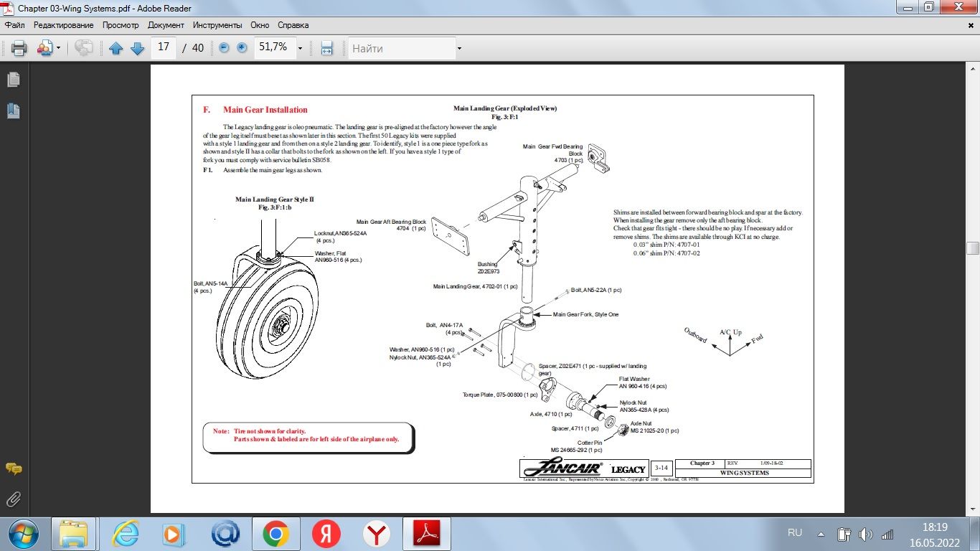Viewport: 980px width, 551px height.
Task: Open Chrome from the taskbar
Action: [x=275, y=534]
